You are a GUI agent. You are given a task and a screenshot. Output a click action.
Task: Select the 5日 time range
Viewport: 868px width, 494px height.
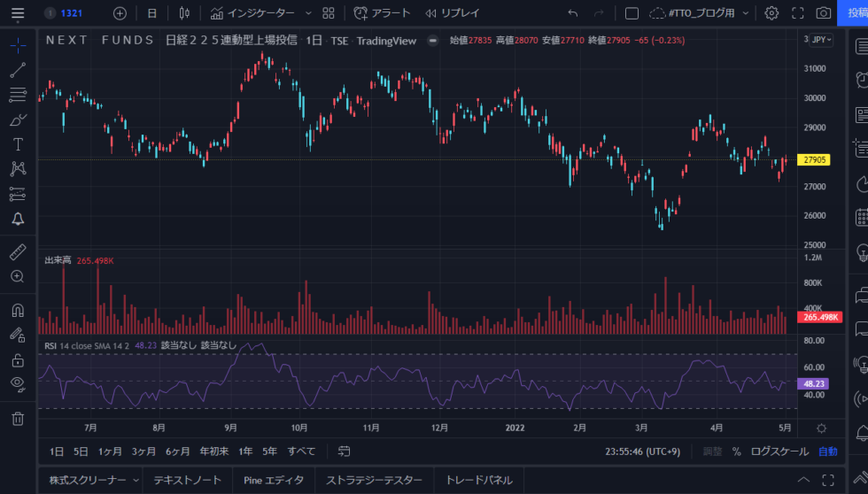(x=81, y=452)
